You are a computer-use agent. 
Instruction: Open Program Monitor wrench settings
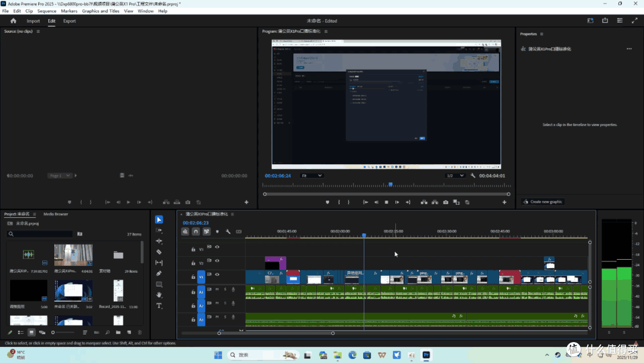click(473, 176)
